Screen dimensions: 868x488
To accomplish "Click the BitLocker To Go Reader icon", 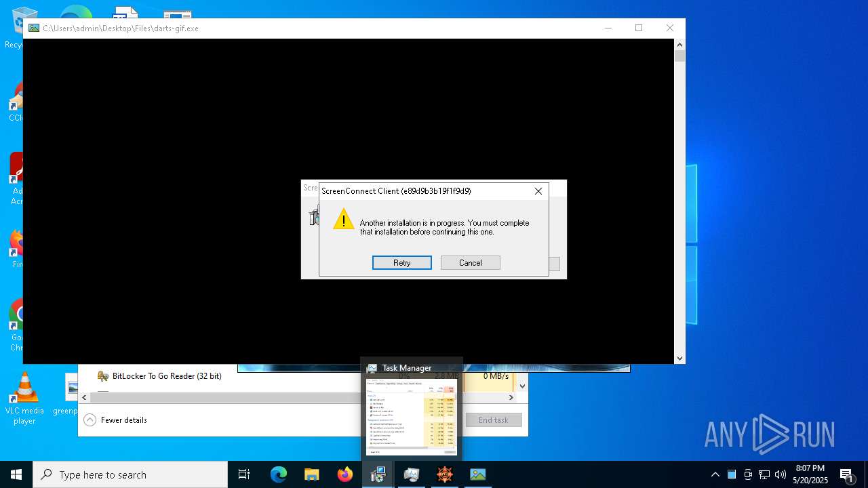I will [x=103, y=376].
